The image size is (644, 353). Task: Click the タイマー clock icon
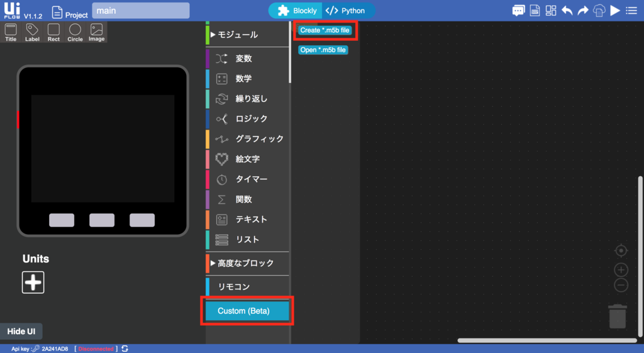pos(222,179)
